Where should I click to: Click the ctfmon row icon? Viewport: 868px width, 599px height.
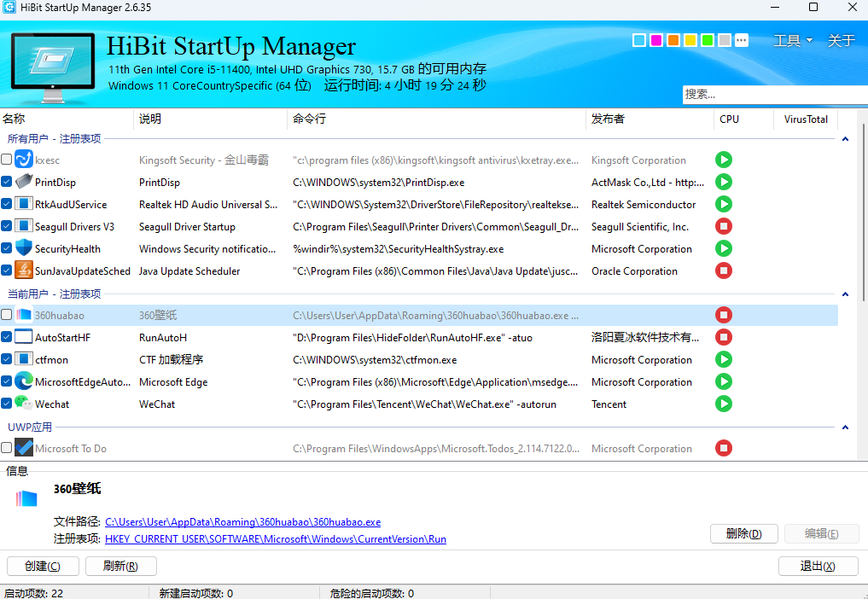[x=24, y=359]
